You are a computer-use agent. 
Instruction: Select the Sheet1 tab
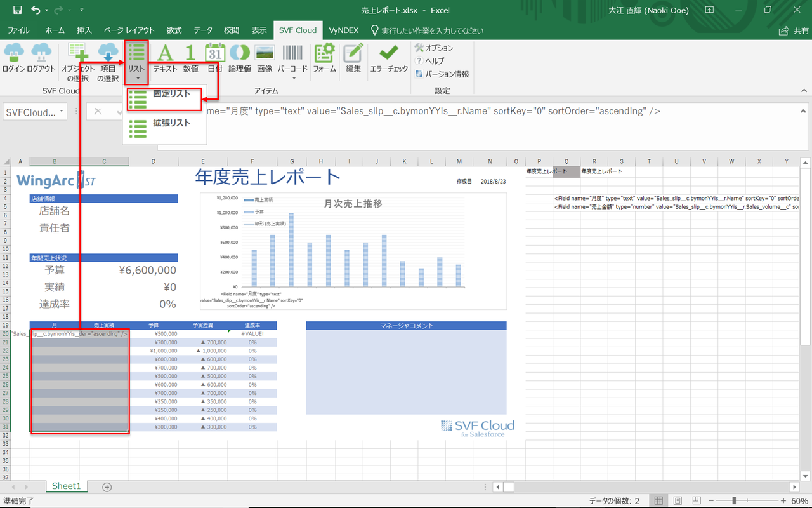67,486
